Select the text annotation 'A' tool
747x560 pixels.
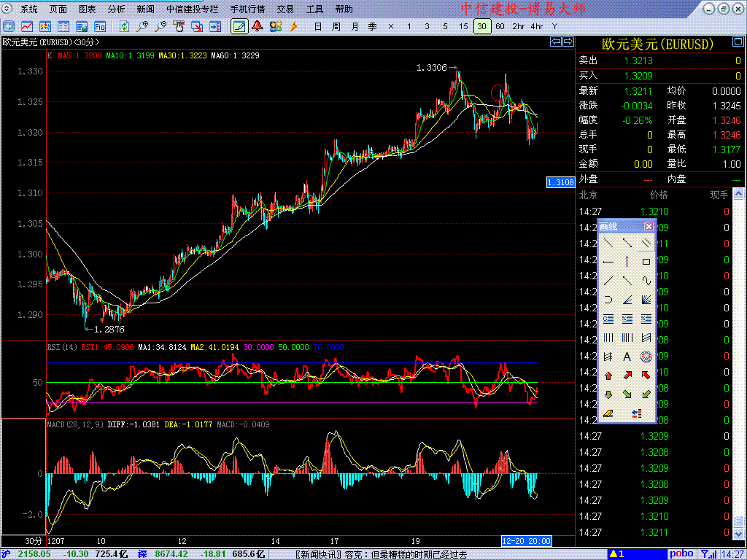[627, 357]
